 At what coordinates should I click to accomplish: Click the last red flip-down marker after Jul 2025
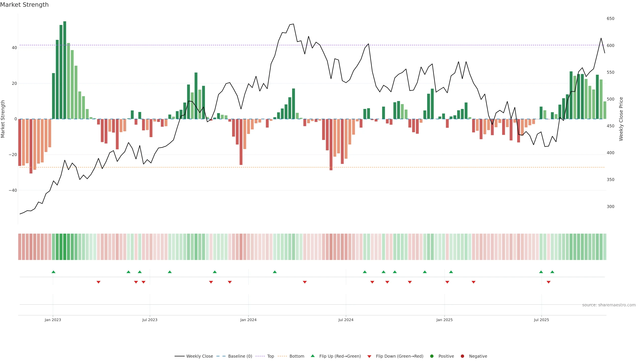[x=549, y=282]
